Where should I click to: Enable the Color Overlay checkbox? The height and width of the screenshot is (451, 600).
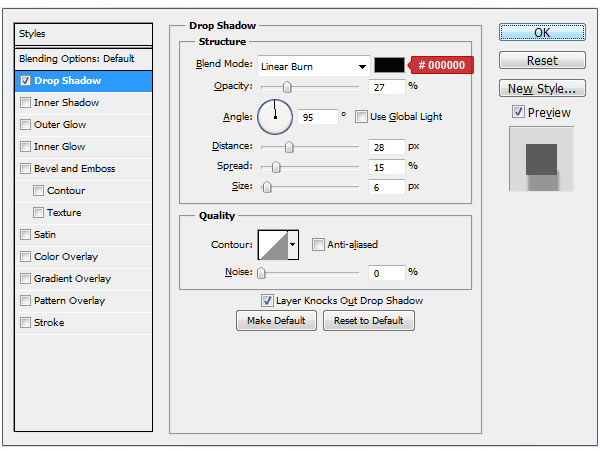[x=25, y=257]
